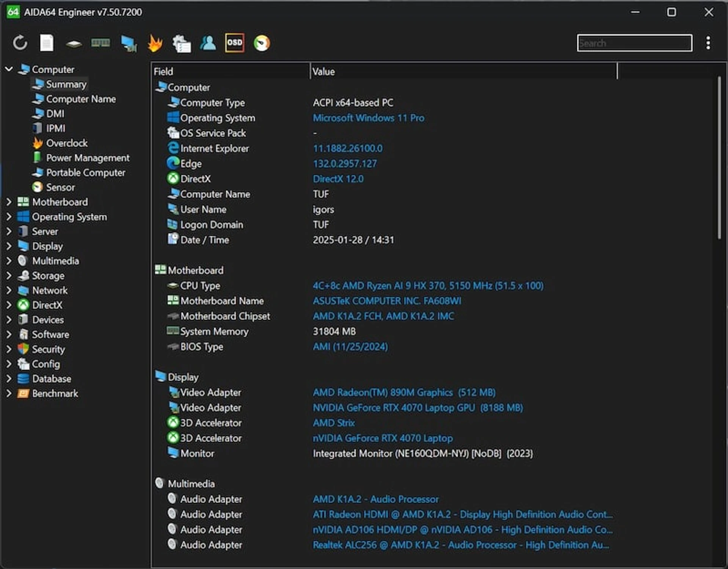Open the memory benchmark RAM icon
728x569 pixels.
(100, 43)
